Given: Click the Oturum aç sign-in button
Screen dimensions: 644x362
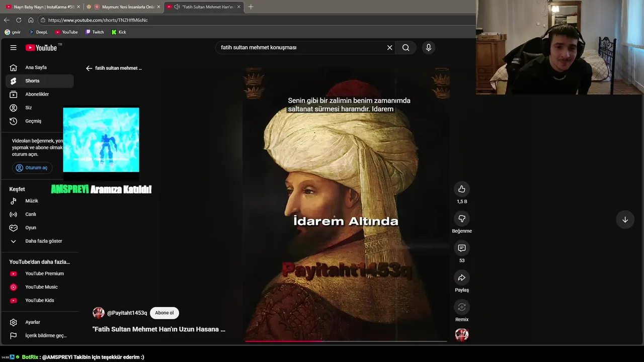Looking at the screenshot, I should (x=32, y=168).
